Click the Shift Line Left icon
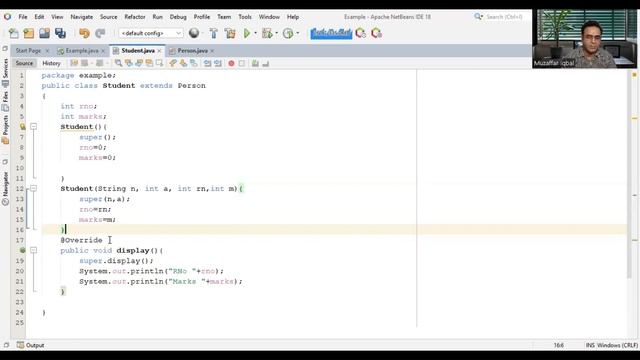The image size is (640, 360). coord(208,63)
